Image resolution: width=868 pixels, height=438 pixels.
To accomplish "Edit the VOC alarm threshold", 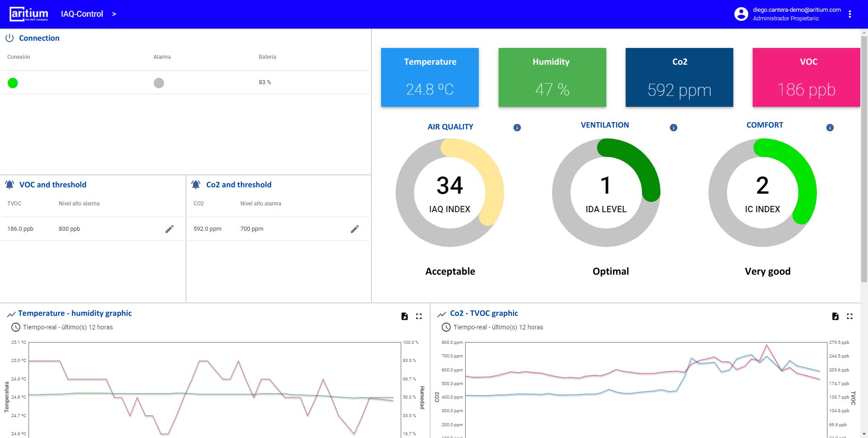I will (170, 229).
